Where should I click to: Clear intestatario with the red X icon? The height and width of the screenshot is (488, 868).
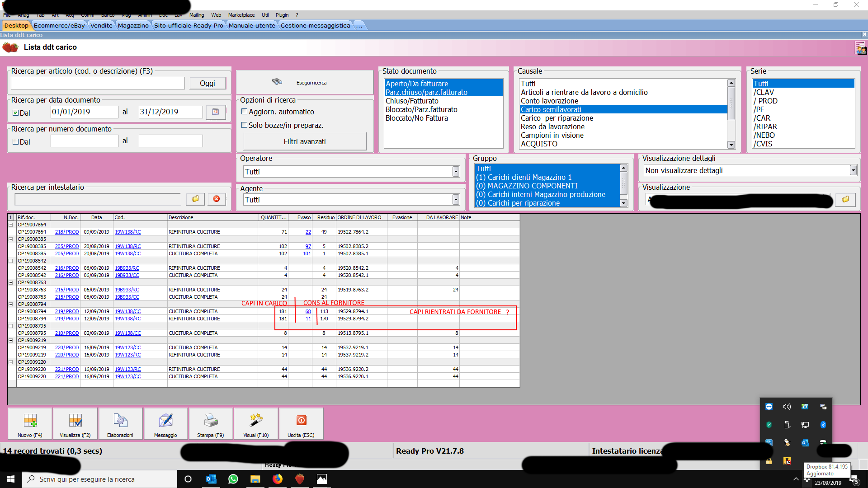(217, 199)
